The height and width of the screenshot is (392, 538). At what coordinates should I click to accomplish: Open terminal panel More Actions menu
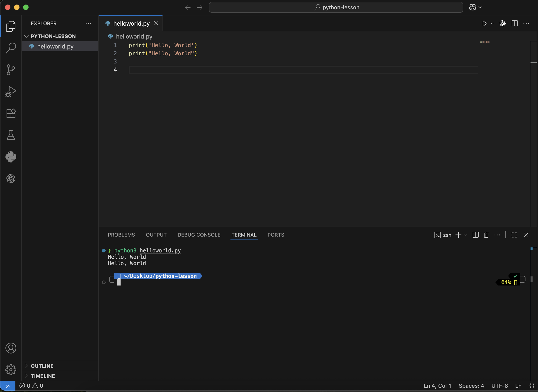[x=497, y=235]
